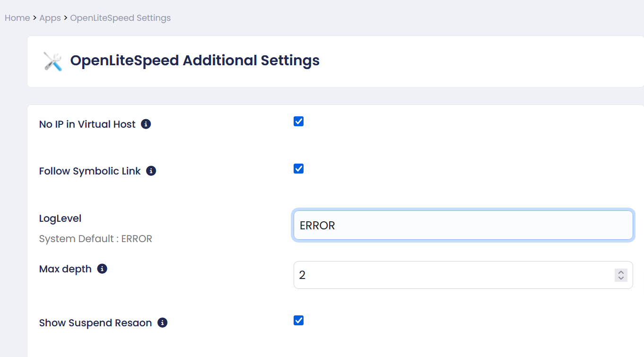Click info icon next to No IP in Virtual Host
644x357 pixels.
146,124
